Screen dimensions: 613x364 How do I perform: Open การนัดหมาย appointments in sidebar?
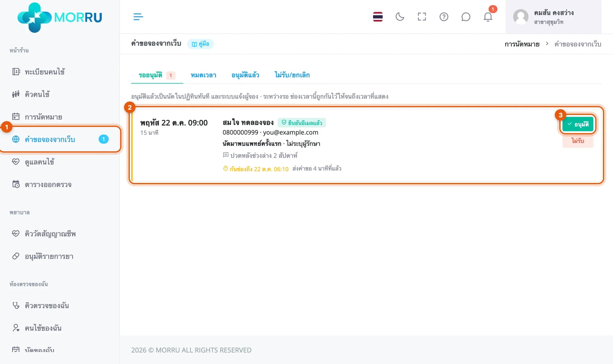43,117
